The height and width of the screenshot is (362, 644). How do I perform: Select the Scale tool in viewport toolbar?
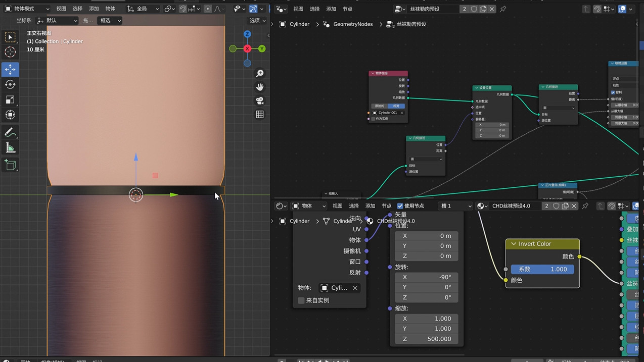pos(10,99)
